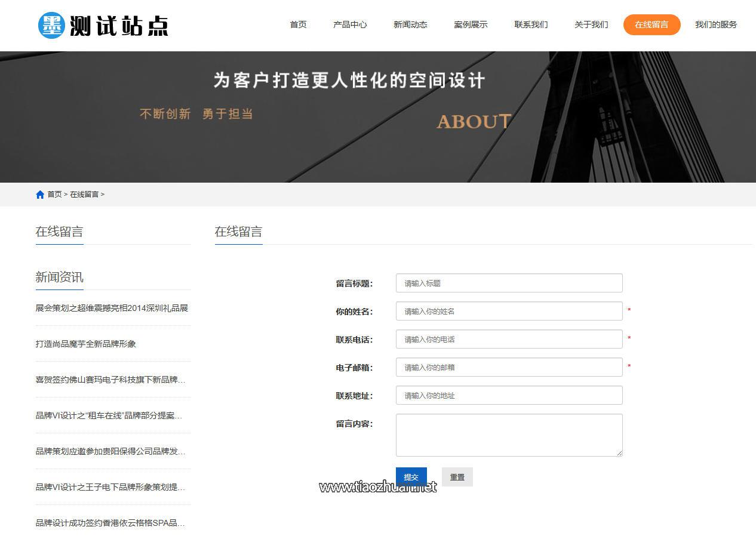This screenshot has height=536, width=756.
Task: Click the ABOUT text on the banner
Action: (474, 122)
